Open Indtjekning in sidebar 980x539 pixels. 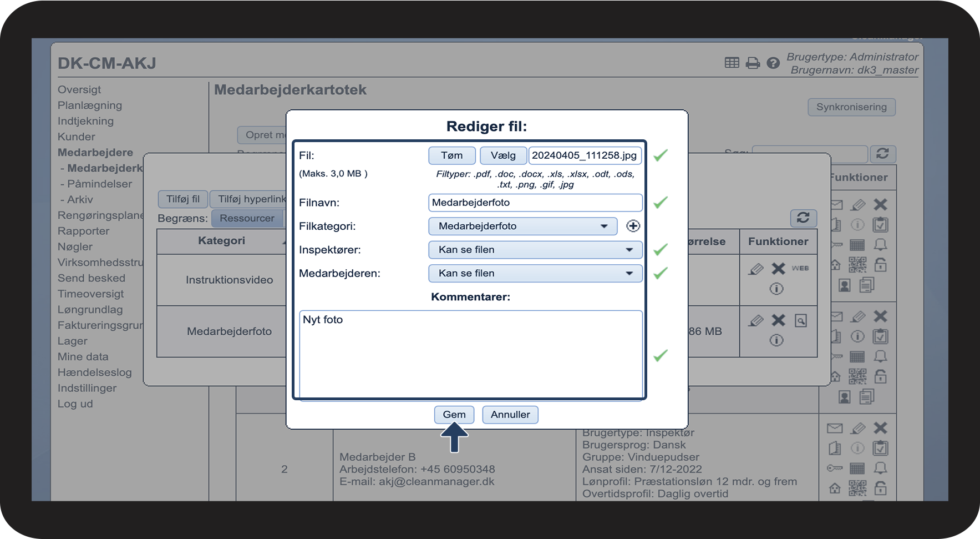pyautogui.click(x=85, y=121)
